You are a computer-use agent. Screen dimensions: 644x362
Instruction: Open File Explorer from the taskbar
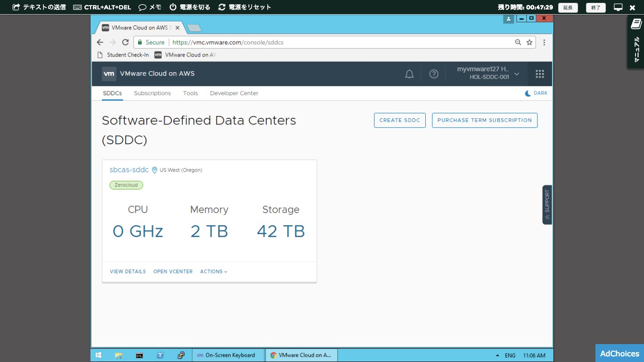(x=118, y=355)
